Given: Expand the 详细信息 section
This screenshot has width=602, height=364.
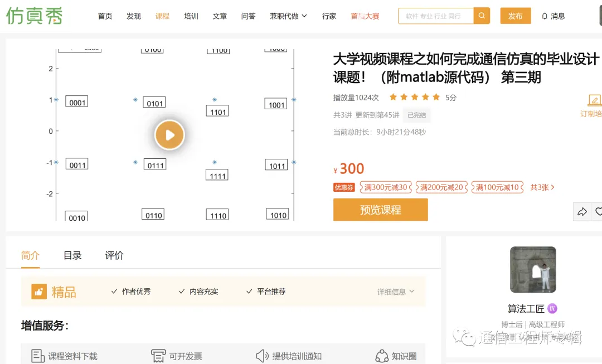Looking at the screenshot, I should click(396, 292).
